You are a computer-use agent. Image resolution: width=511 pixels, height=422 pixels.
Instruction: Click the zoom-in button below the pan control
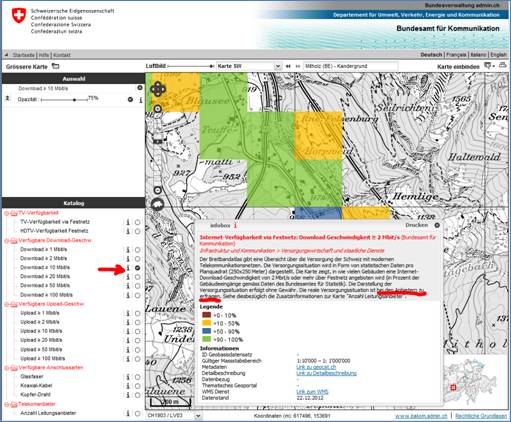(158, 108)
